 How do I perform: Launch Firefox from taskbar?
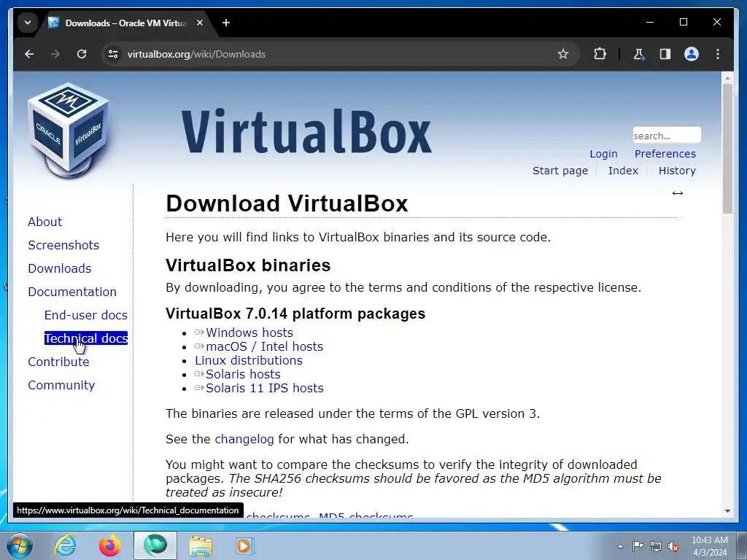(109, 545)
